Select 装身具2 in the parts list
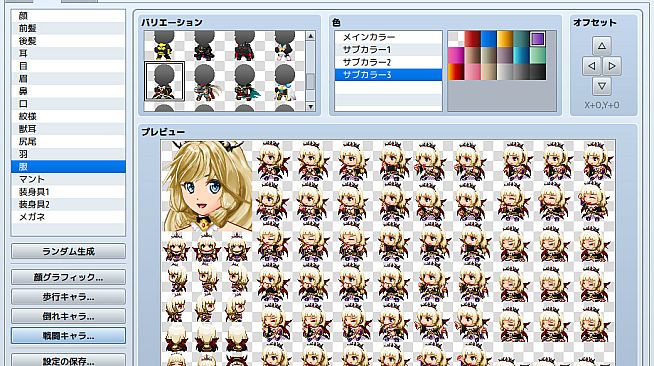 (x=68, y=204)
